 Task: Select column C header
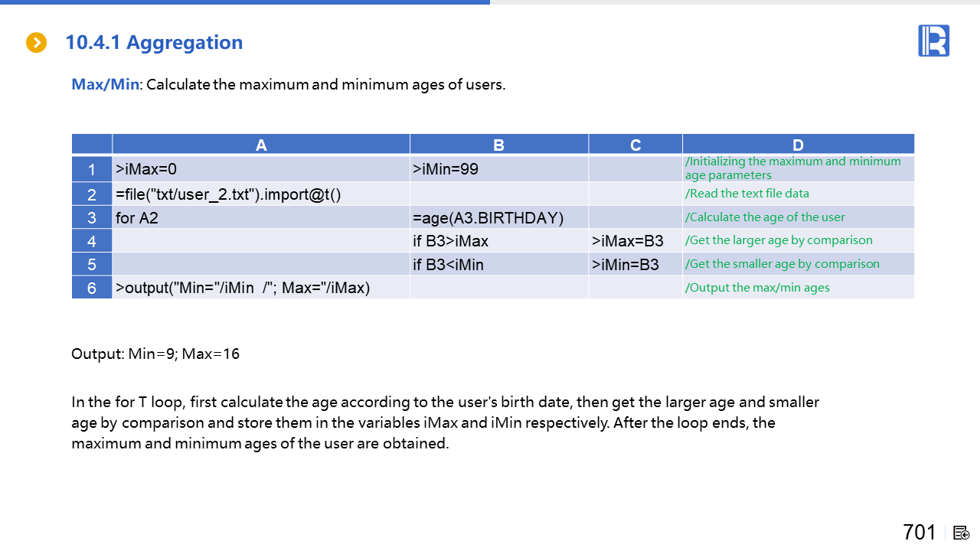(x=635, y=145)
